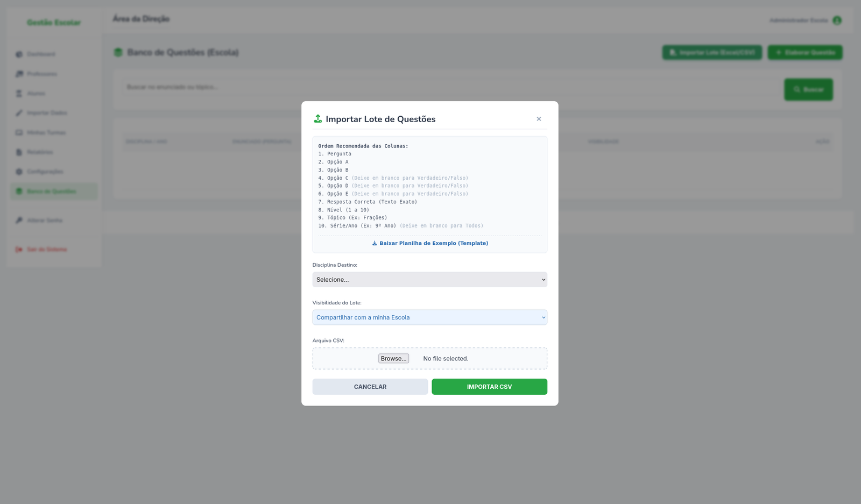This screenshot has width=861, height=504.
Task: Click the green Importar CSV button
Action: (x=489, y=387)
